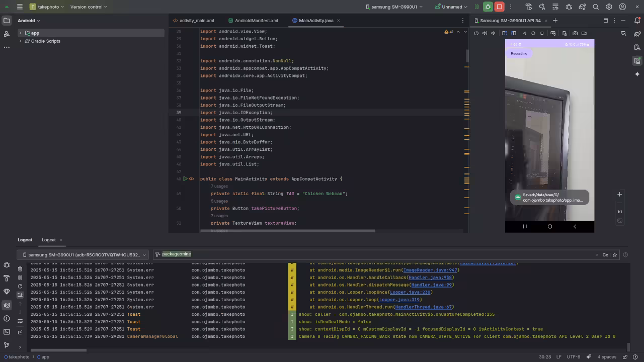Toggle Match Case Cc in Logcat filter
This screenshot has width=644, height=362.
[605, 255]
